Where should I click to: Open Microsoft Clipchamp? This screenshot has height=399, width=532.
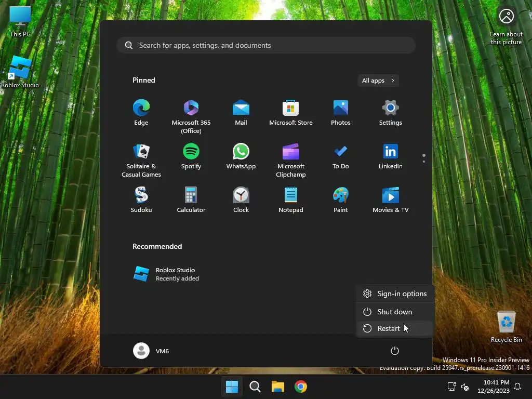(x=291, y=160)
